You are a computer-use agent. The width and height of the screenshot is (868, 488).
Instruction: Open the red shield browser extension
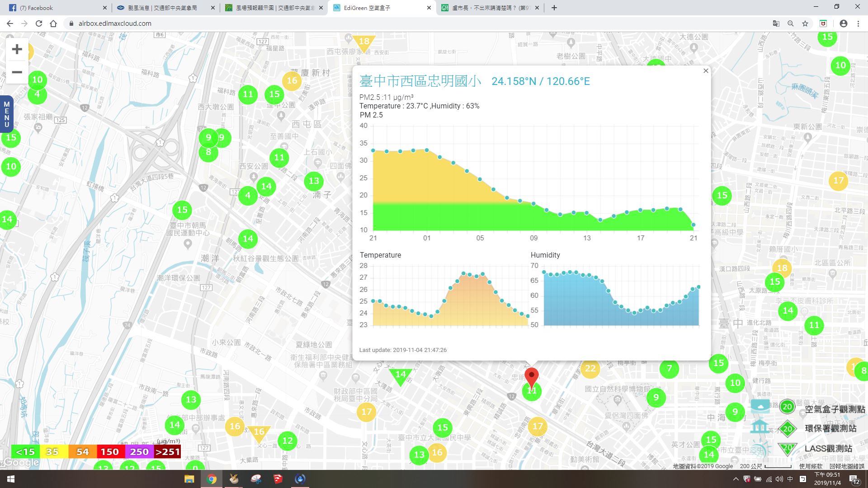coord(823,23)
